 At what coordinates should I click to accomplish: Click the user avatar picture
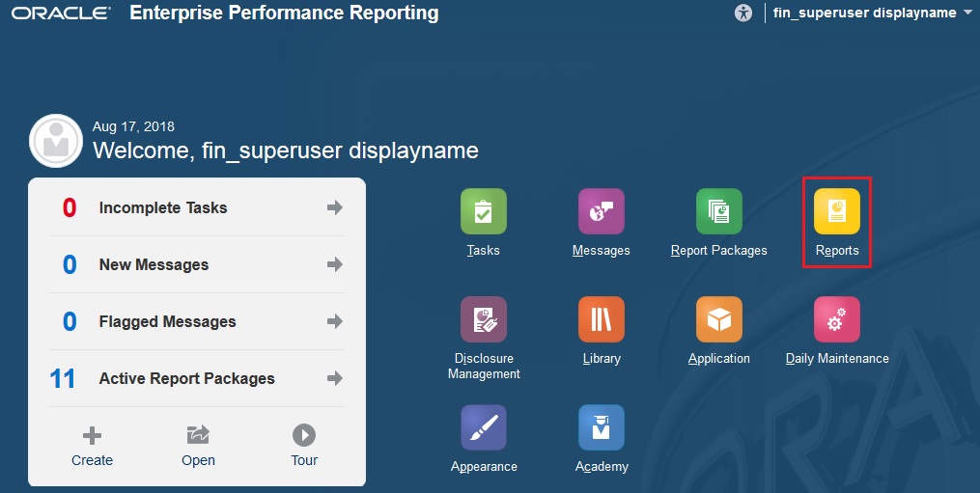click(56, 141)
